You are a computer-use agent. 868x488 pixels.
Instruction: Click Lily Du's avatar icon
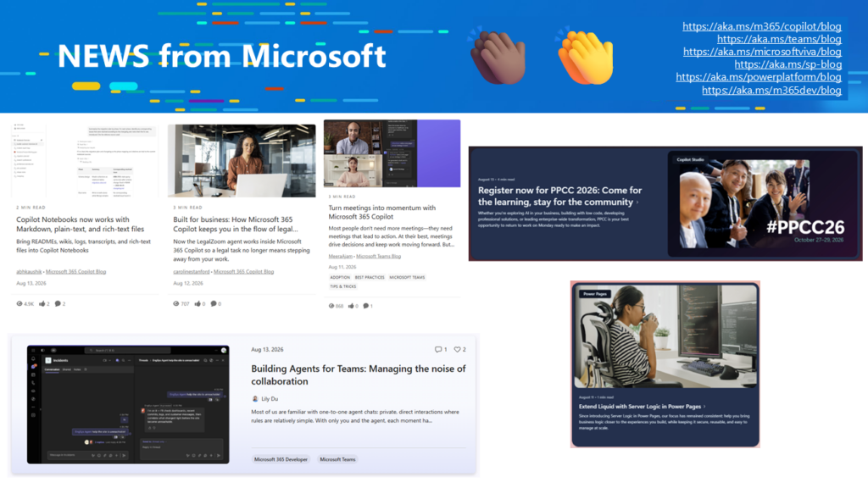click(255, 399)
